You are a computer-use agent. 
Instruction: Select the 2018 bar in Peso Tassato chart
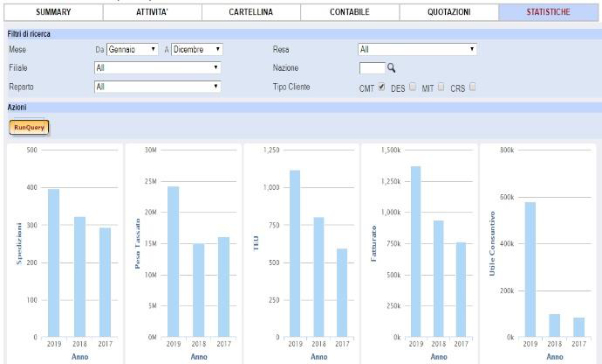point(198,290)
